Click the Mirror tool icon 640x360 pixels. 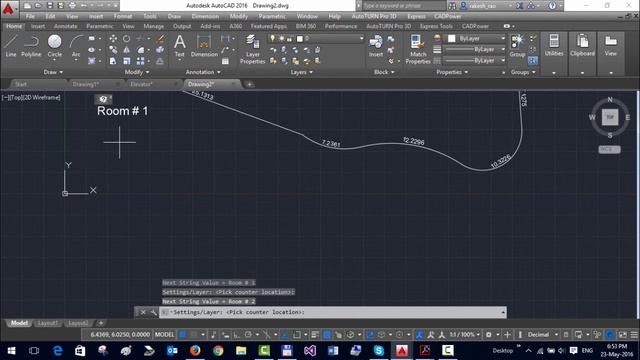pos(127,50)
